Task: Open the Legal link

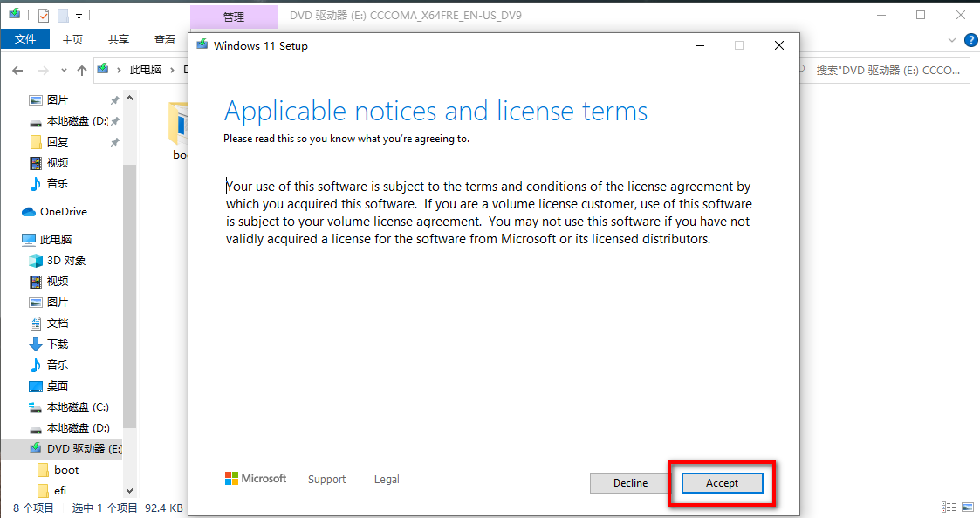Action: click(x=387, y=479)
